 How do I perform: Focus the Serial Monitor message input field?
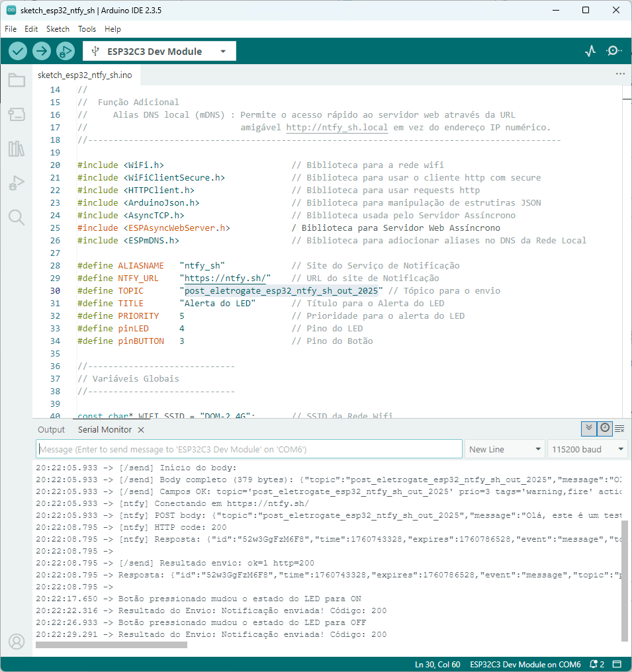(x=249, y=449)
